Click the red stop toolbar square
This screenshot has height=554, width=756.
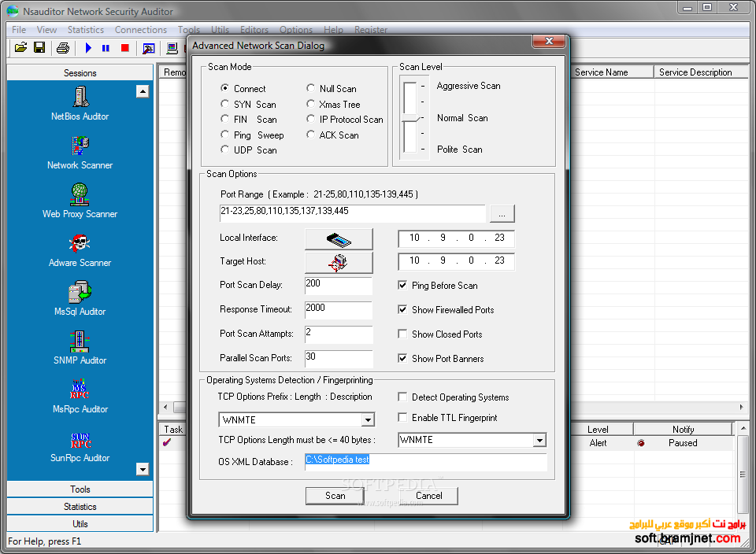click(125, 47)
